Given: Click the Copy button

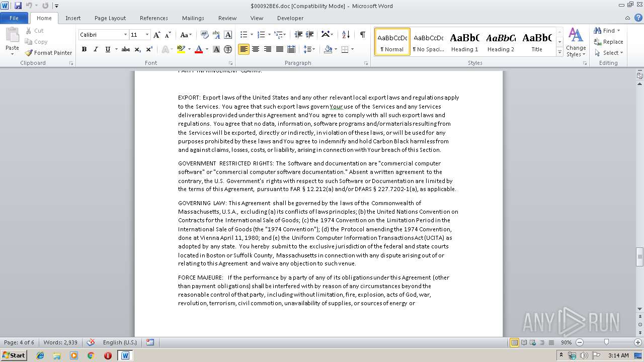Looking at the screenshot, I should pos(36,42).
